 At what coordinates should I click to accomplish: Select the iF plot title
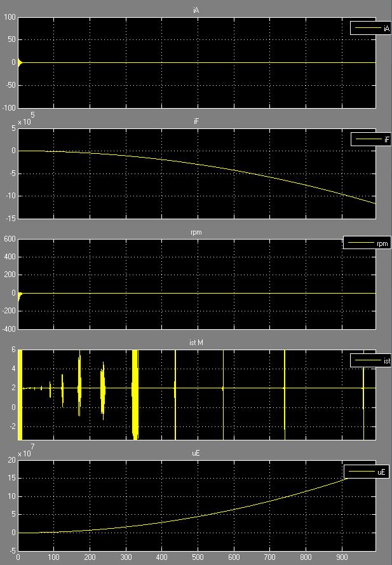[x=196, y=121]
